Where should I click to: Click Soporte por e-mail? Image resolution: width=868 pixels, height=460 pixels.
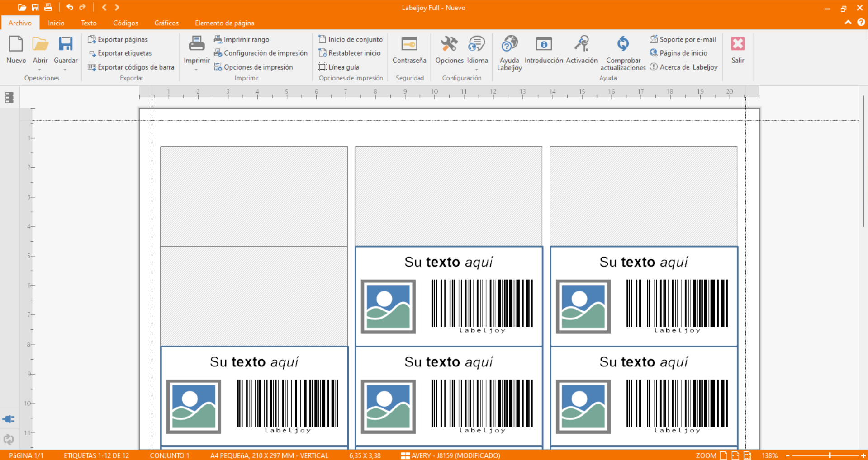683,39
